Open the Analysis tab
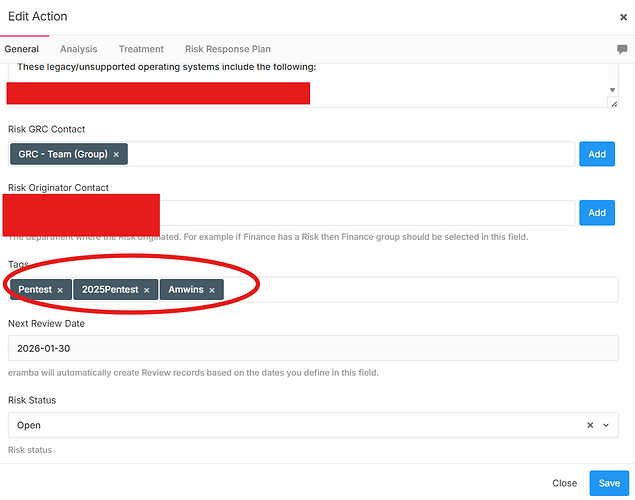 click(x=79, y=49)
